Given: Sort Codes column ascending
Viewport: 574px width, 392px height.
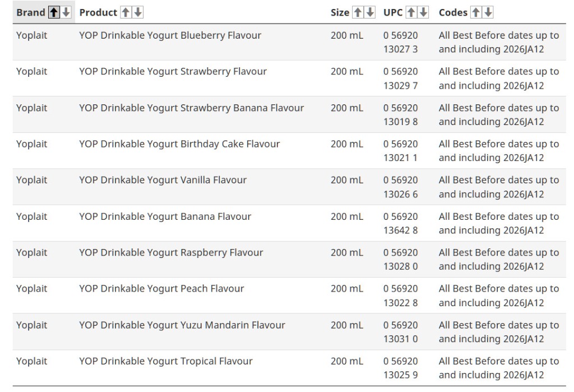Looking at the screenshot, I should [x=476, y=12].
